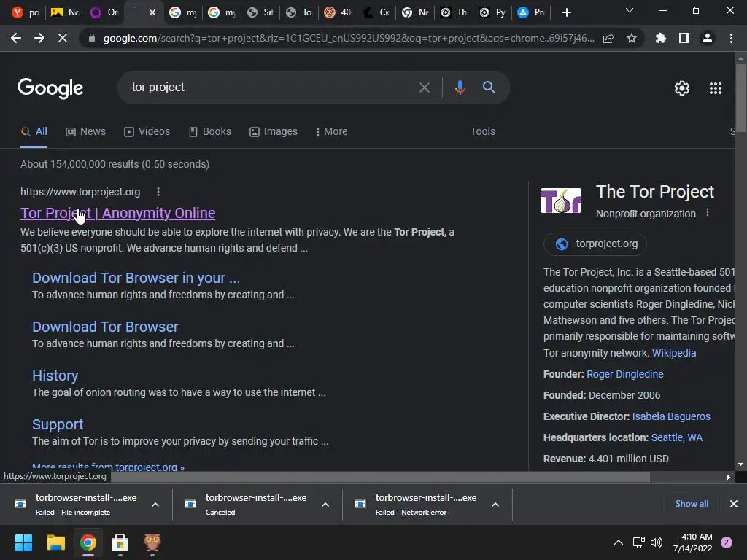Click the horizontal page scrollbar
747x560 pixels.
(x=379, y=477)
